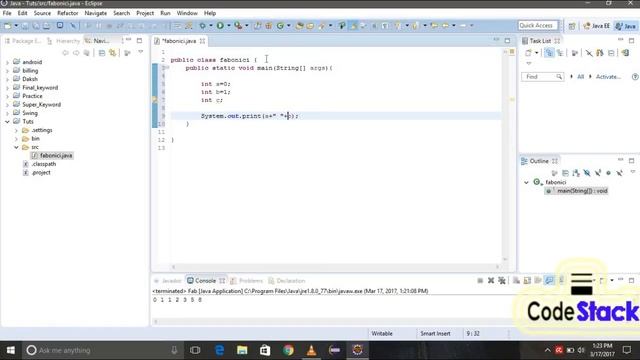
Task: Toggle Show Console When Output Changes
Action: click(x=549, y=280)
